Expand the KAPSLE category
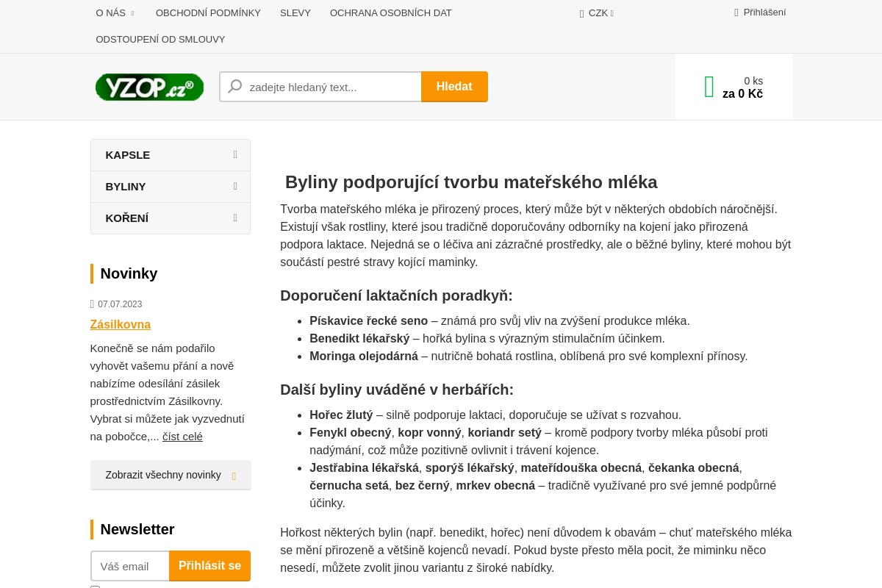 [x=171, y=154]
